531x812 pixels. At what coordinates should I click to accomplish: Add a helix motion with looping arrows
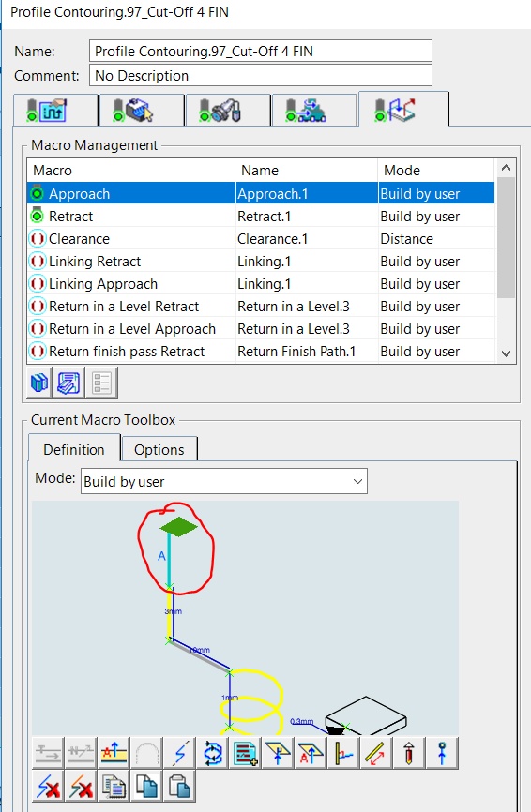click(212, 752)
